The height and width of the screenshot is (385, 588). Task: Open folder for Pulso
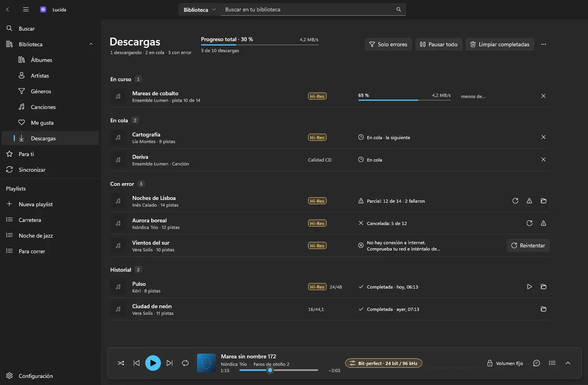pos(543,287)
